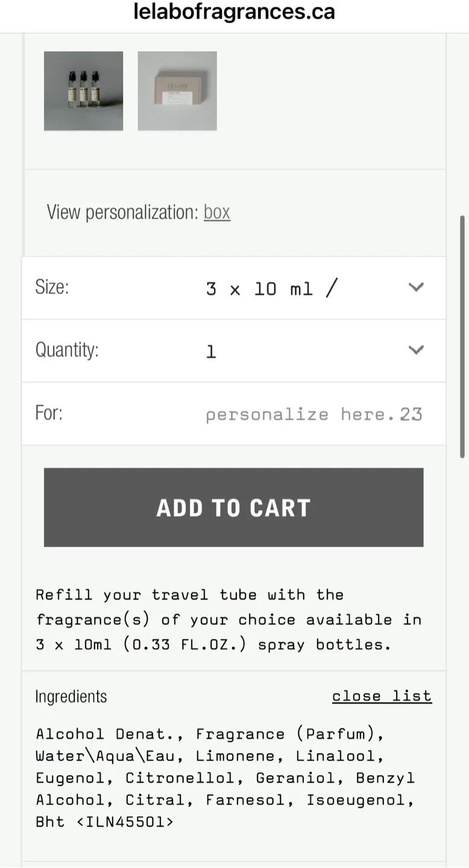Open the box personalization preview link
Viewport: 469px width, 868px height.
click(217, 212)
